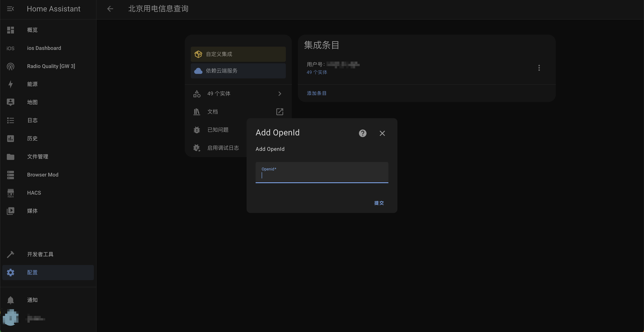
Task: Click the 提交 submit button
Action: pos(379,203)
